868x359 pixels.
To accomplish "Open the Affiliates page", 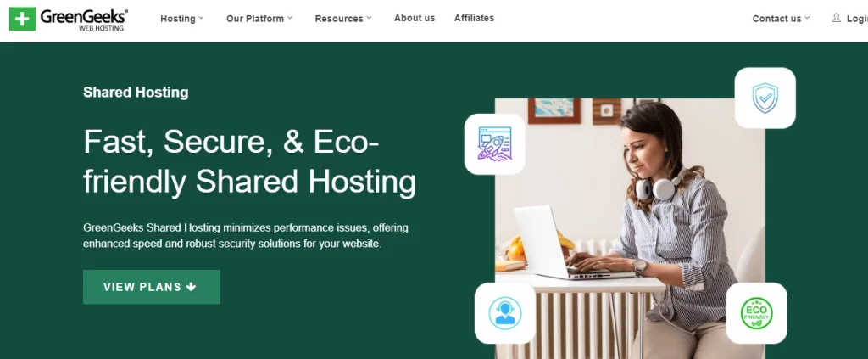I will pyautogui.click(x=474, y=19).
